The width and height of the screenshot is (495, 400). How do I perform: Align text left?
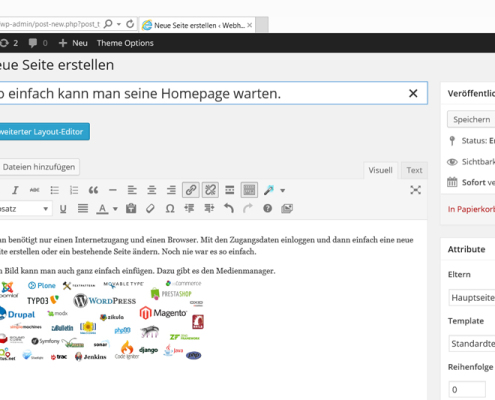point(132,190)
